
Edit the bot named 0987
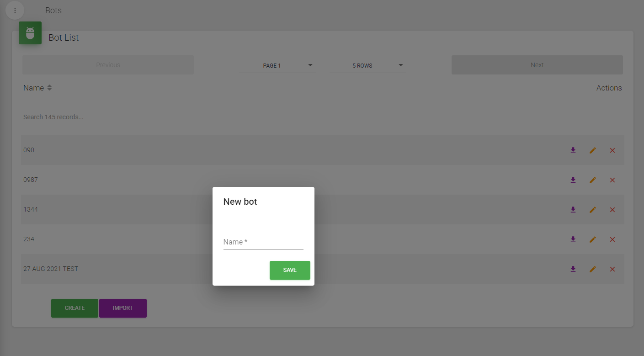[593, 180]
